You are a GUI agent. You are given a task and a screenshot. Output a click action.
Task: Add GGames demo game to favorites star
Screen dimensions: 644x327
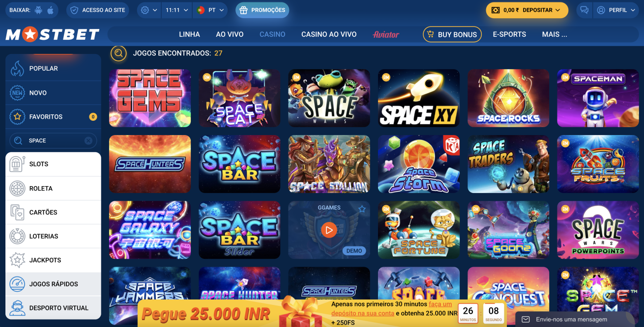(x=362, y=209)
